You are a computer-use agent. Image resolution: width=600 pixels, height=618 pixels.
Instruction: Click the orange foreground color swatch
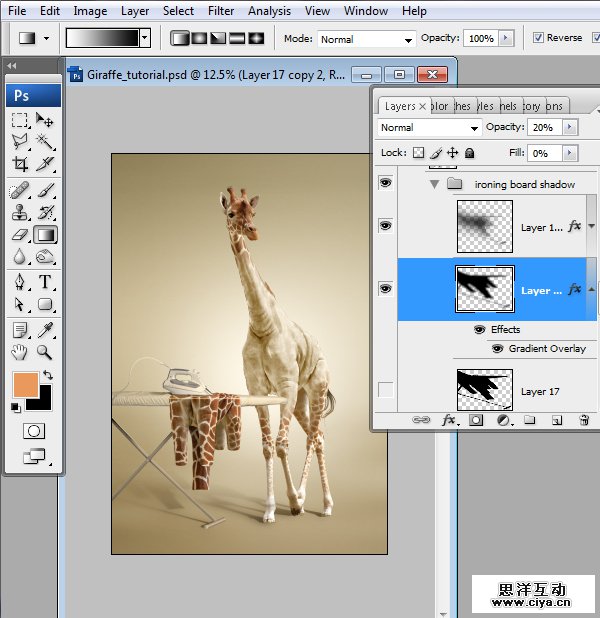click(26, 385)
